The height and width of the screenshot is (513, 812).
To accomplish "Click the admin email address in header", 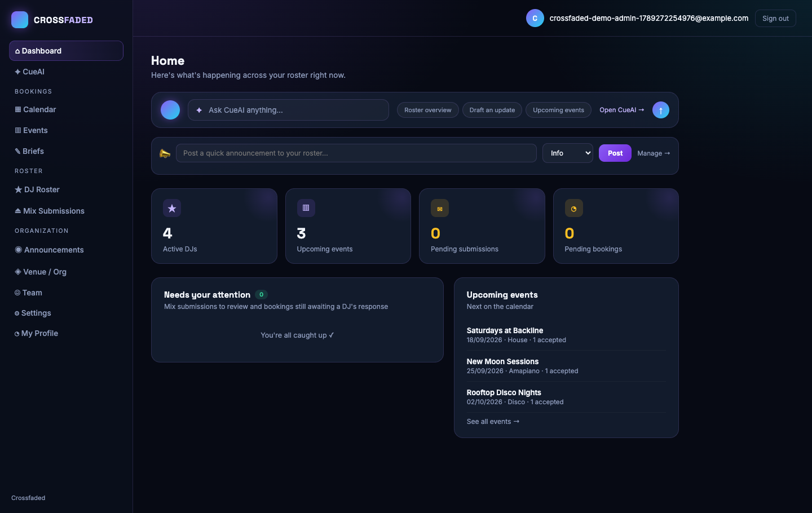I will point(649,18).
